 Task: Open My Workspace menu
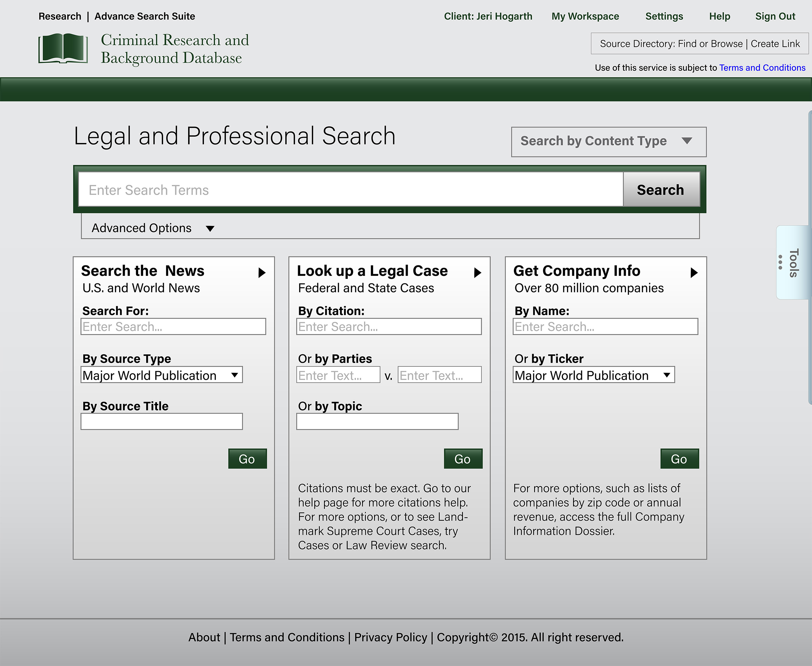click(585, 16)
